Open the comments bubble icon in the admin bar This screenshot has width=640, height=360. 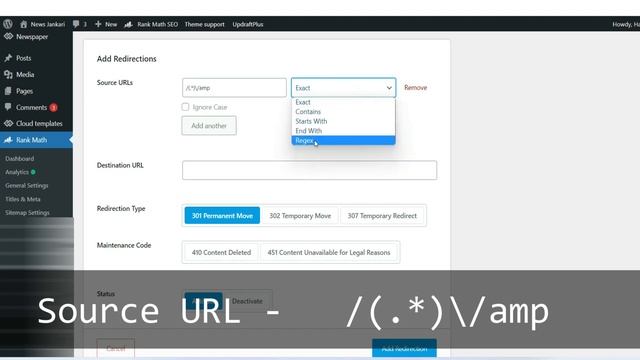pos(76,24)
